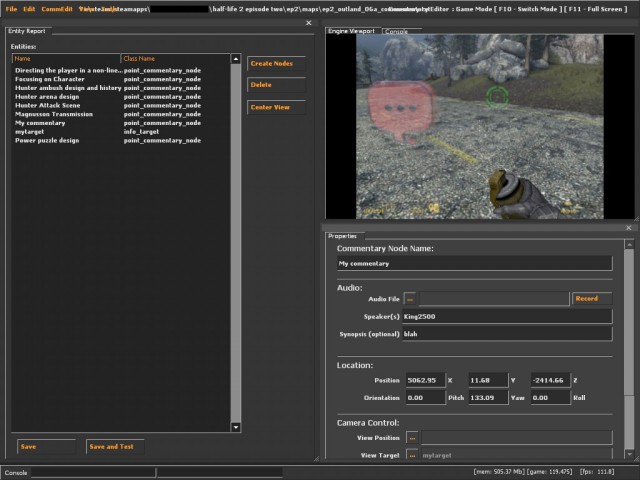Click the Position Z field -2414.66
The width and height of the screenshot is (640, 480).
tap(550, 380)
